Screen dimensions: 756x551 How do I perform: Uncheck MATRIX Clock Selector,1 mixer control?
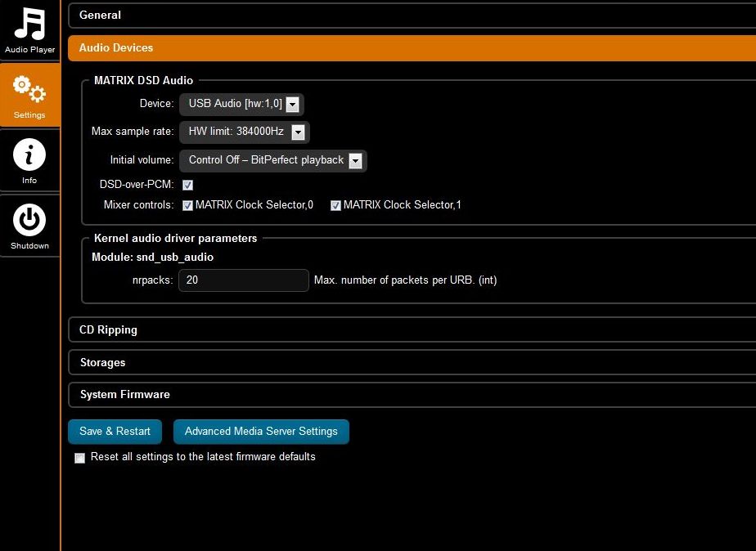pyautogui.click(x=335, y=206)
